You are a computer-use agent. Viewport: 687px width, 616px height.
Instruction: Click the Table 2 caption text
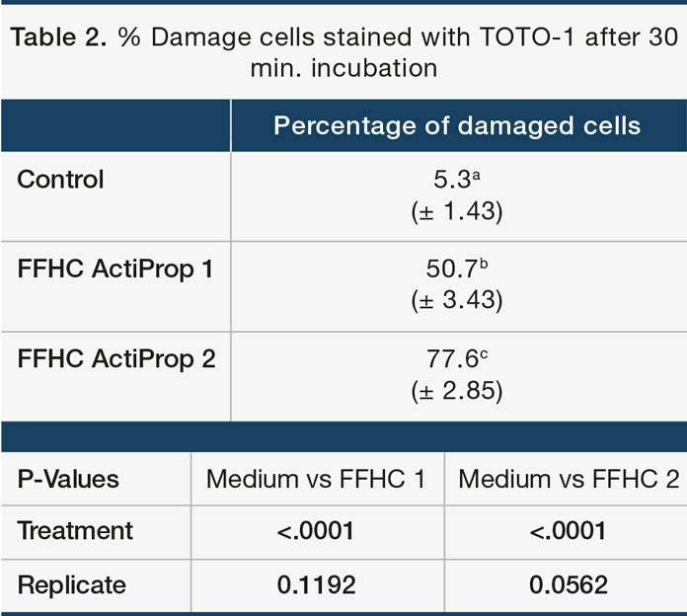[343, 51]
